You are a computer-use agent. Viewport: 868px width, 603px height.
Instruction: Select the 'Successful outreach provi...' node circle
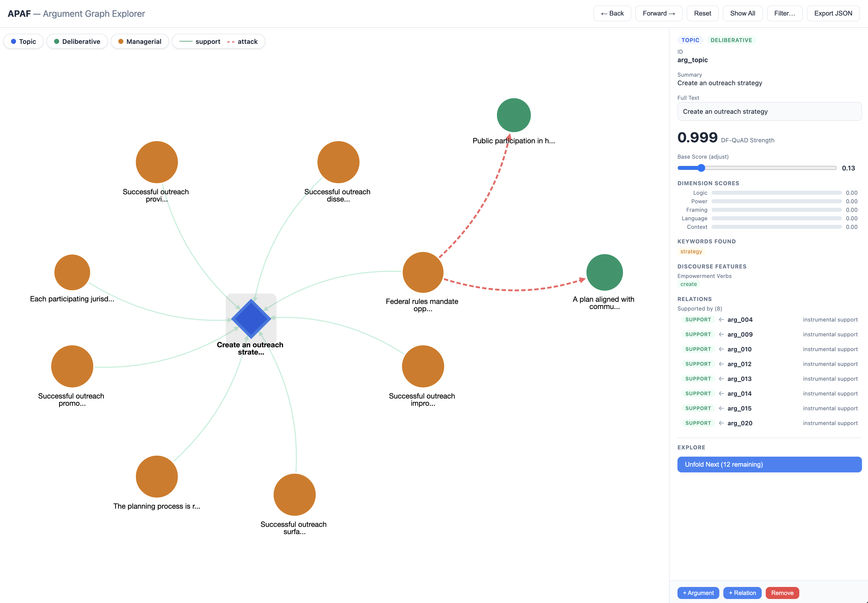click(157, 162)
